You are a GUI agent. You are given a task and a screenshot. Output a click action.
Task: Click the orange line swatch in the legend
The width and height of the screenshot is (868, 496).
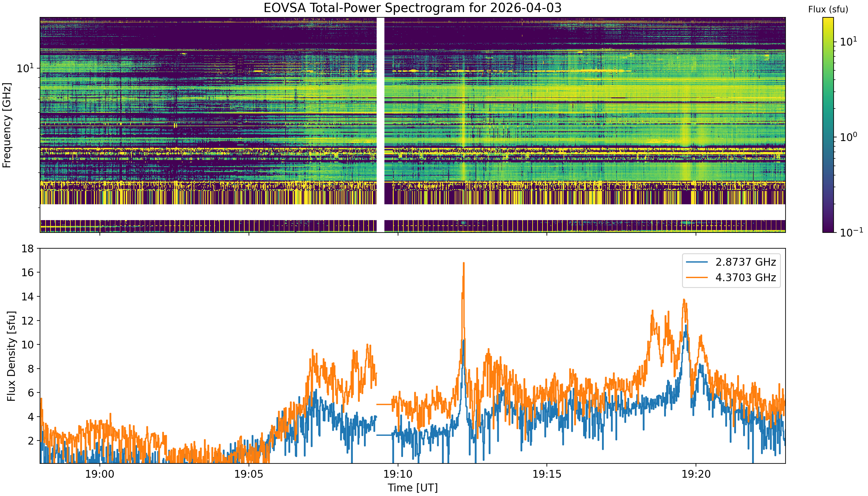tap(697, 278)
